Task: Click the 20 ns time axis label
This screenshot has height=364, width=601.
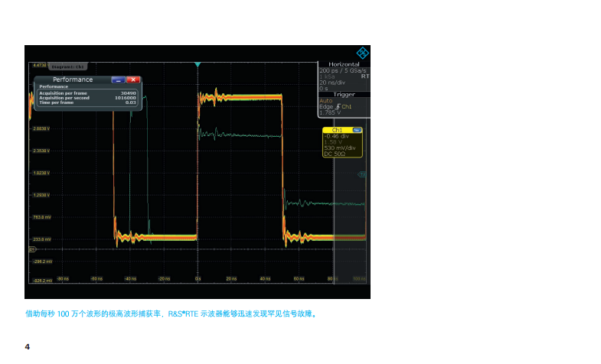Action: click(x=231, y=278)
